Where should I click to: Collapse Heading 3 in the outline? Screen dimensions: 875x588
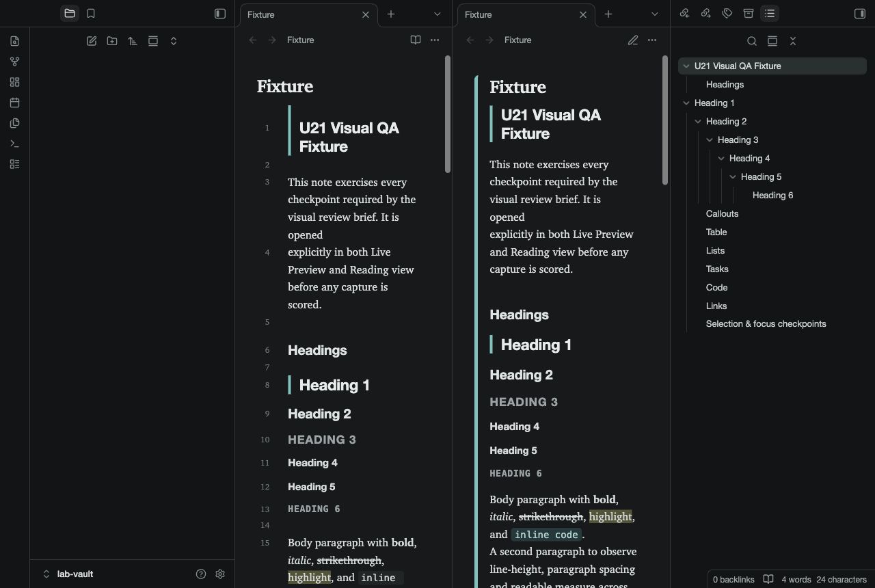click(x=710, y=140)
